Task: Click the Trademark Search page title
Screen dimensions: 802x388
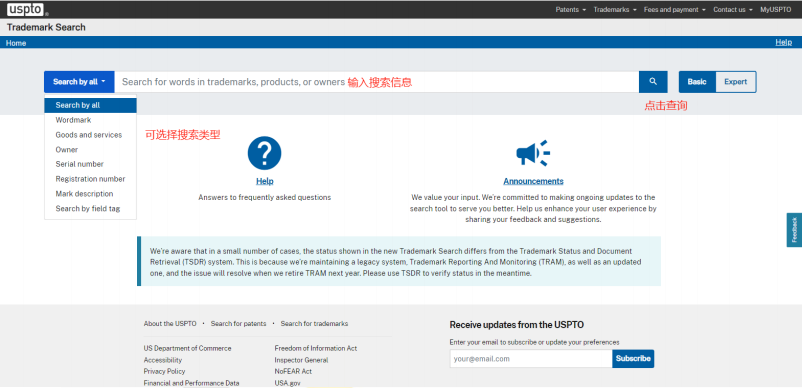Action: click(46, 27)
